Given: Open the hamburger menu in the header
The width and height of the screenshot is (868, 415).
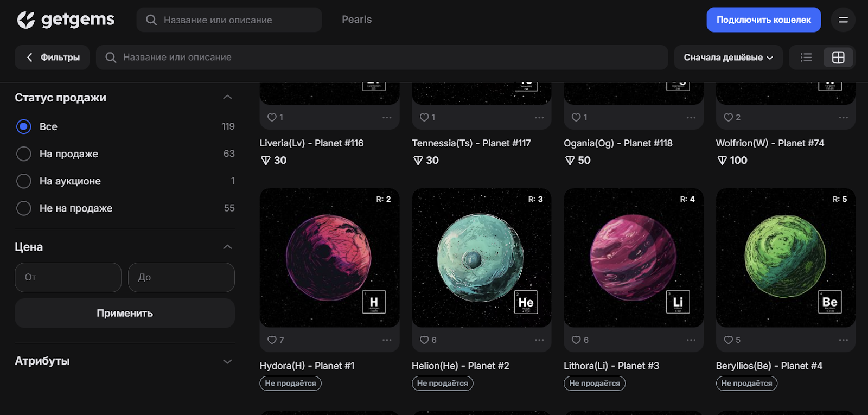Looking at the screenshot, I should click(x=843, y=20).
